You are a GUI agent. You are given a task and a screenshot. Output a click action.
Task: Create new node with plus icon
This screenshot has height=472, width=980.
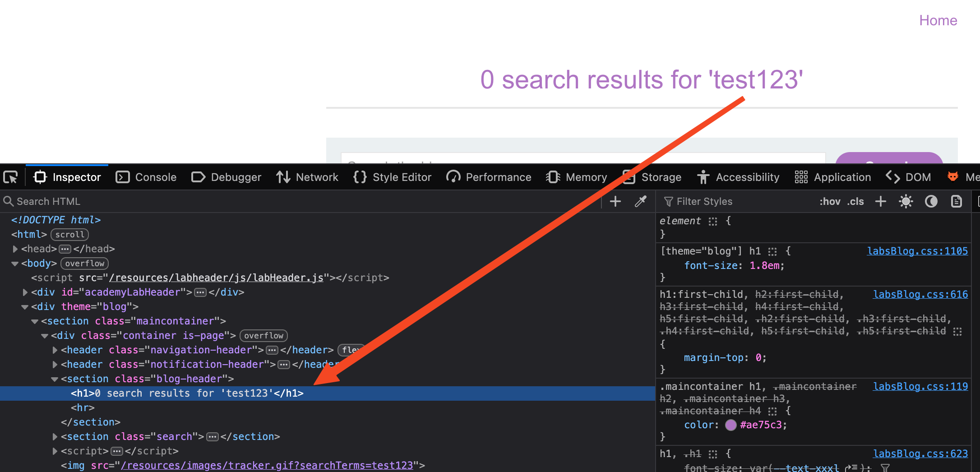pyautogui.click(x=615, y=201)
